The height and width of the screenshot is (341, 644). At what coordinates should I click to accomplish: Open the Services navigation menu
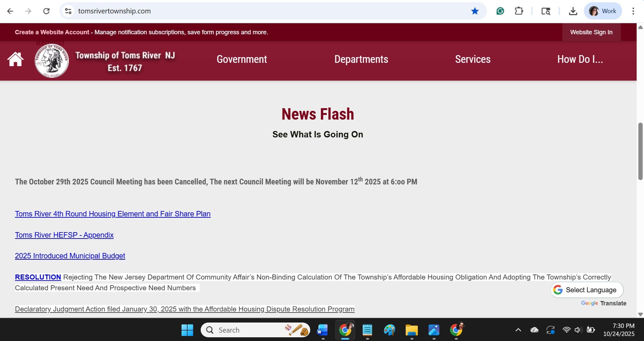pos(473,59)
